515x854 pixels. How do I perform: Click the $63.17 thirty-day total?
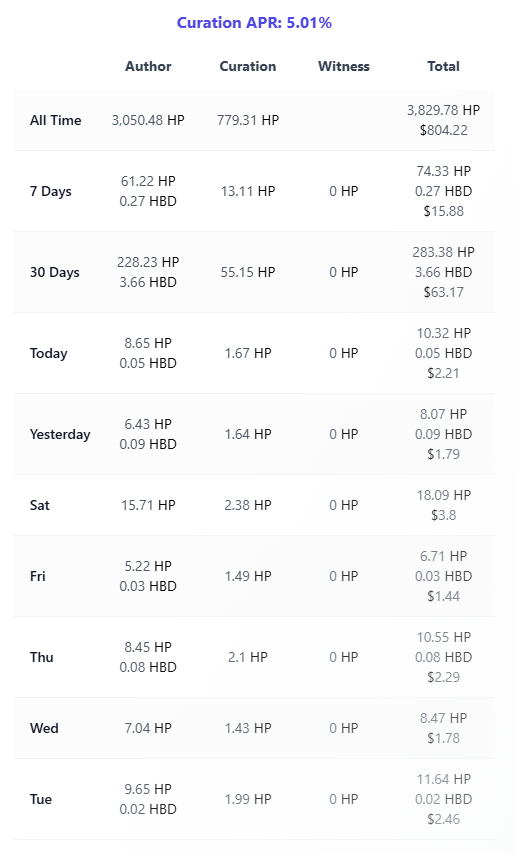(443, 292)
